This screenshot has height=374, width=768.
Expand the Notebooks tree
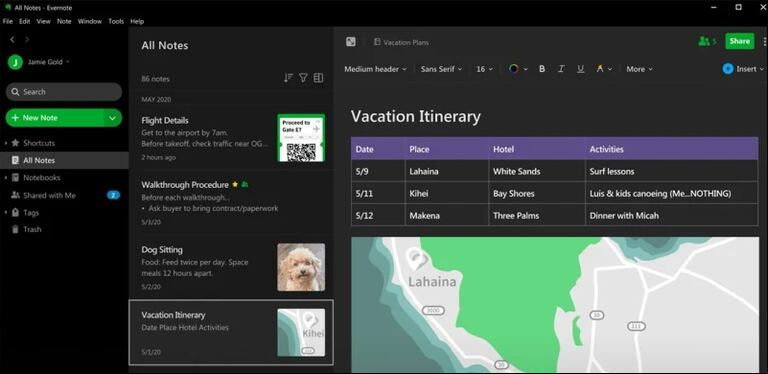[6, 178]
